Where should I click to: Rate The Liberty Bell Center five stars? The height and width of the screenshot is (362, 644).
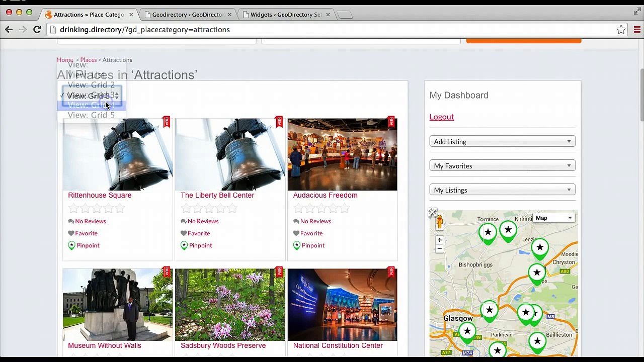click(x=232, y=209)
